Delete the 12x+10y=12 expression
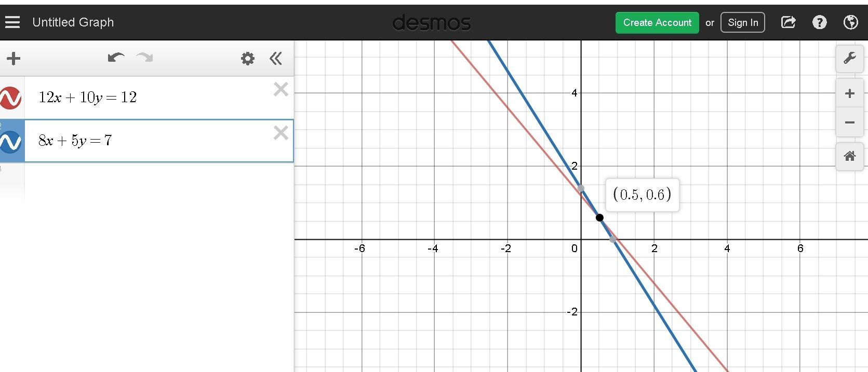868x372 pixels. [281, 90]
